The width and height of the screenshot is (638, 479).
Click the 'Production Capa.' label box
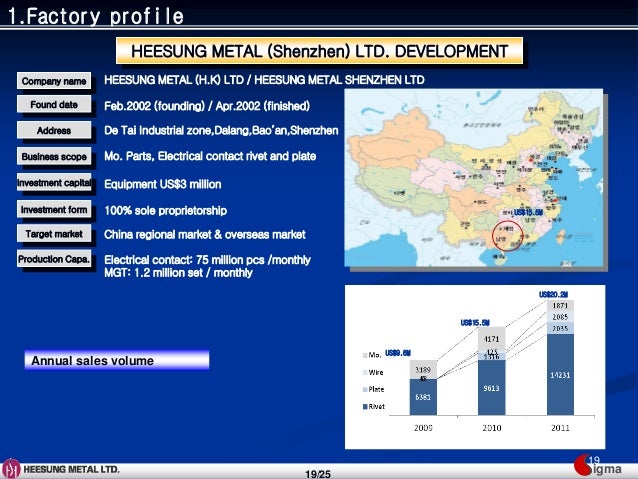point(54,259)
